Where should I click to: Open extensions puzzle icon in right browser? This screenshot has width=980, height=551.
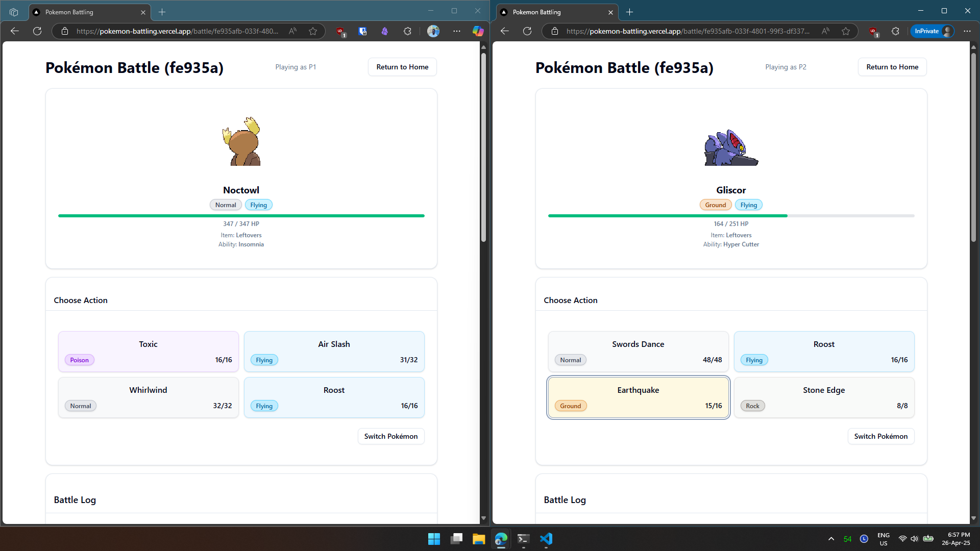pos(895,31)
